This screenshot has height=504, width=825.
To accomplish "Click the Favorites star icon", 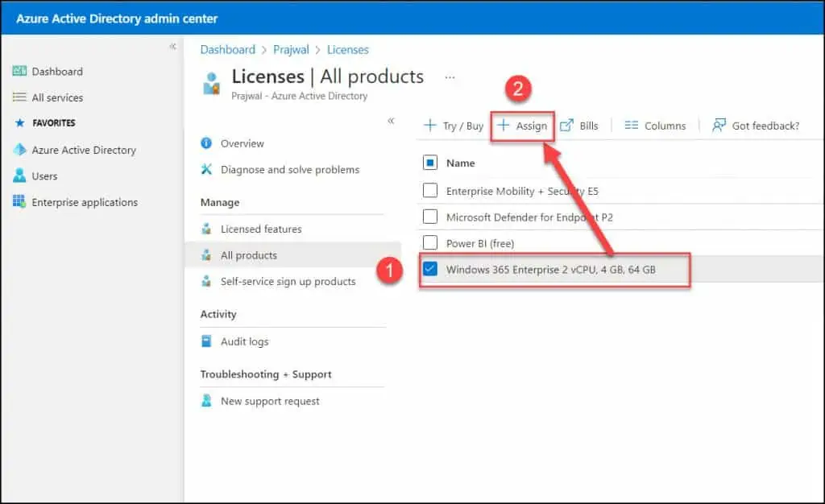I will 20,123.
